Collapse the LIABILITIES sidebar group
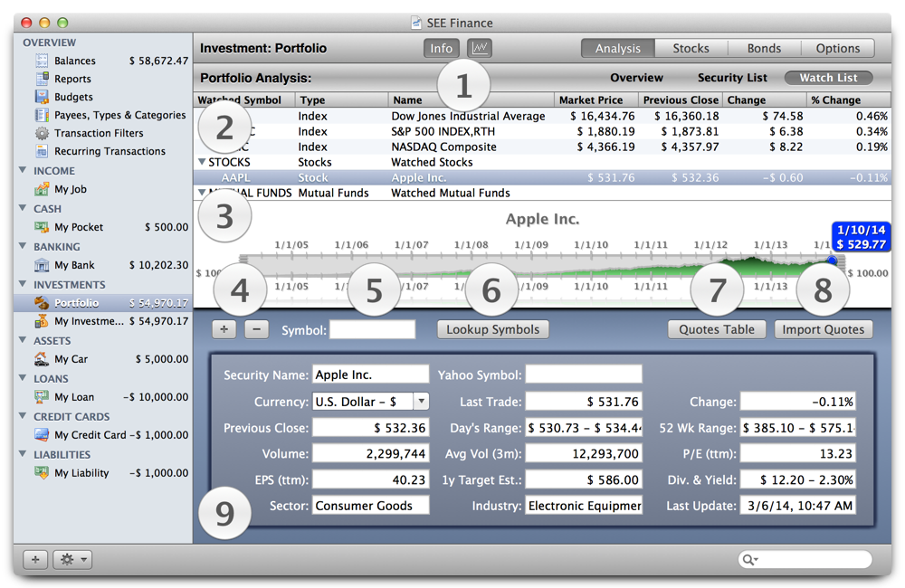The image size is (905, 588). click(23, 453)
